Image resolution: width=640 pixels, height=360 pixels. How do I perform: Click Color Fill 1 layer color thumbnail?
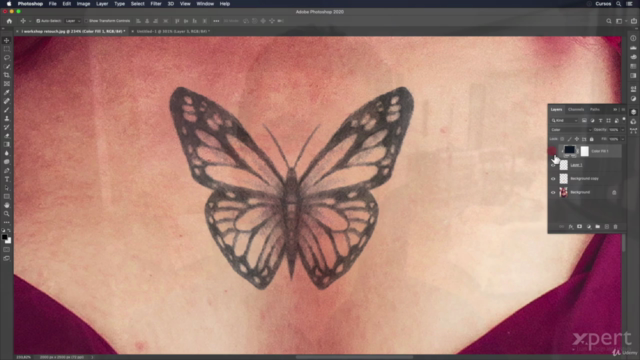(x=569, y=151)
